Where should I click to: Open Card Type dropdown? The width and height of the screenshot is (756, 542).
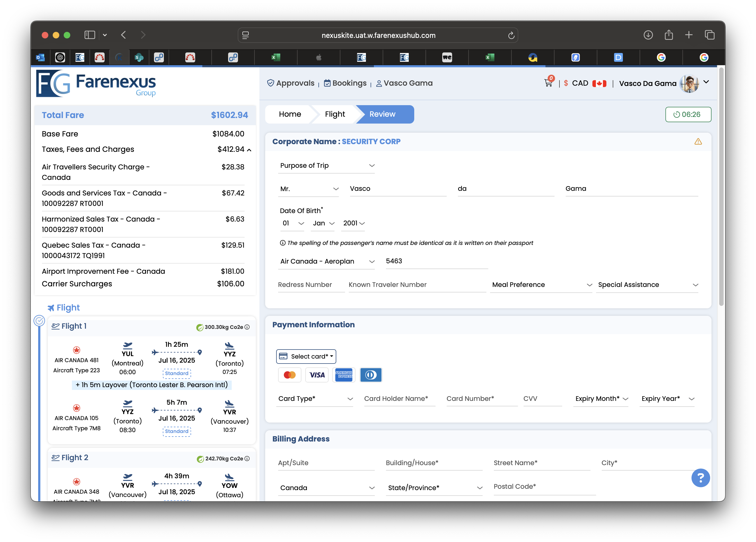point(315,399)
